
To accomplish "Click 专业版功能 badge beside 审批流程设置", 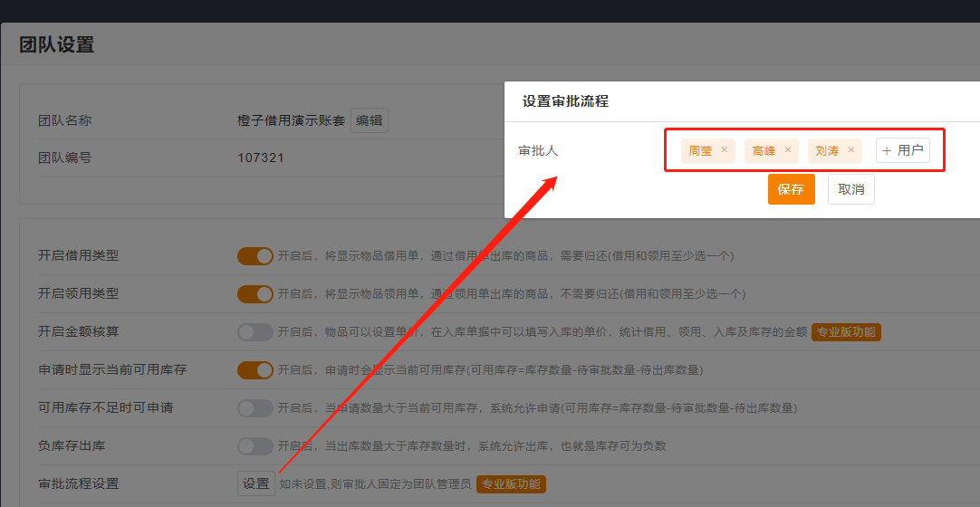I will point(511,484).
